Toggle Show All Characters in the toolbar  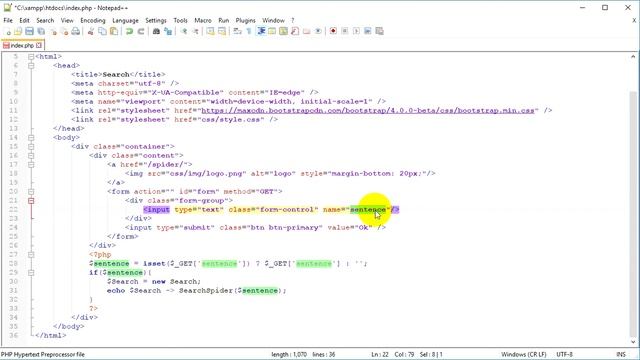tap(249, 31)
